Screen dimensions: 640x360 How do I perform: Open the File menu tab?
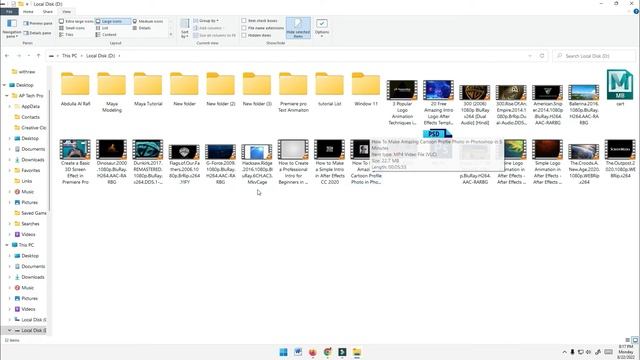pyautogui.click(x=9, y=12)
